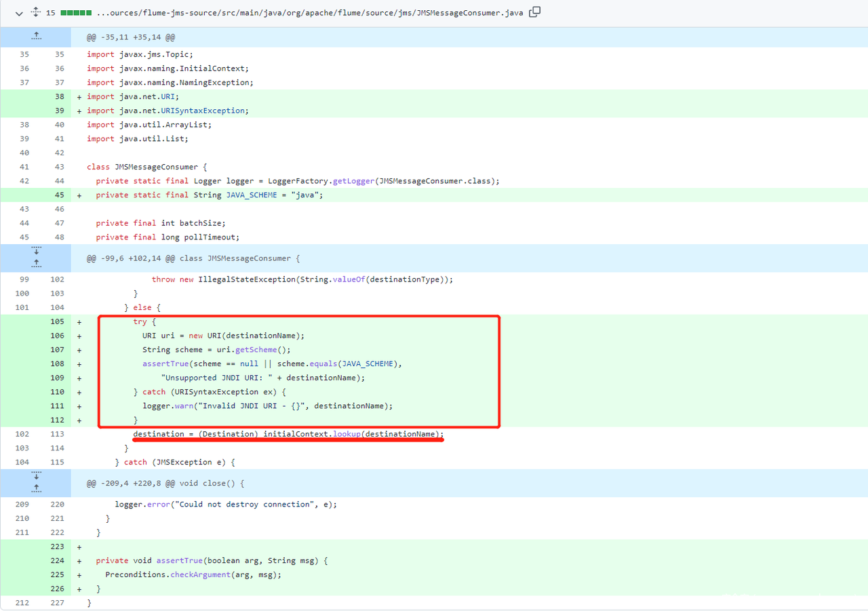Image resolution: width=868 pixels, height=611 pixels.
Task: Click the plus marker on line 45
Action: tap(79, 195)
